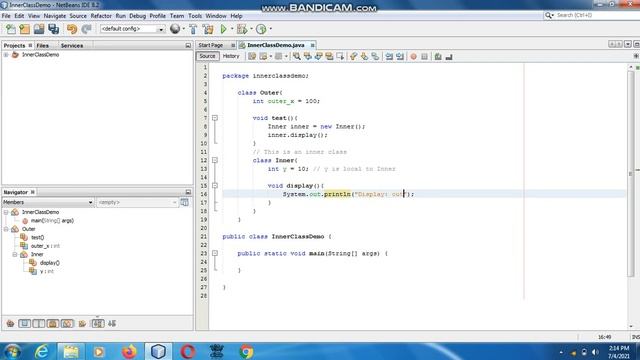Click the Shift Line Right editor icon
This screenshot has height=360, width=640.
(x=400, y=56)
